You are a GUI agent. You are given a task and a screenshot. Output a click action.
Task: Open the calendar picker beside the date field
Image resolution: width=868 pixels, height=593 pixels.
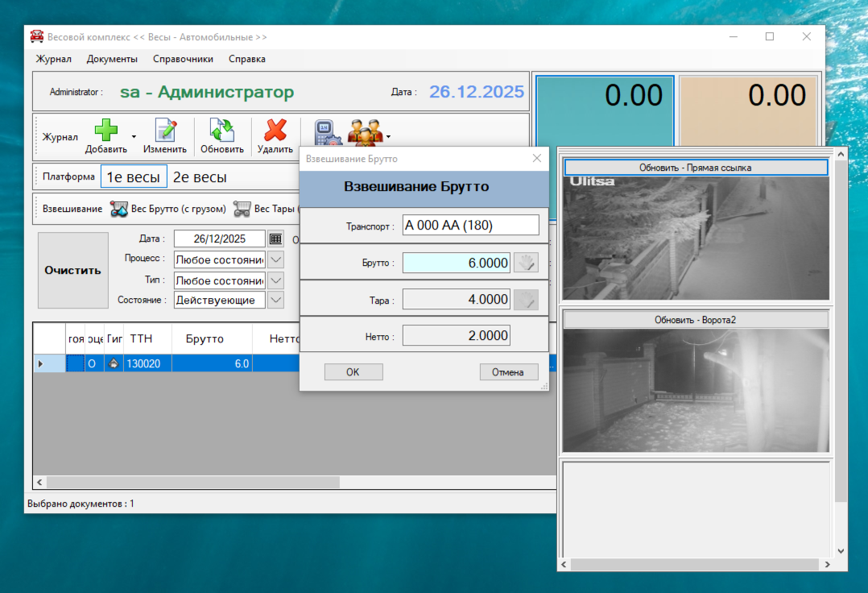point(275,238)
